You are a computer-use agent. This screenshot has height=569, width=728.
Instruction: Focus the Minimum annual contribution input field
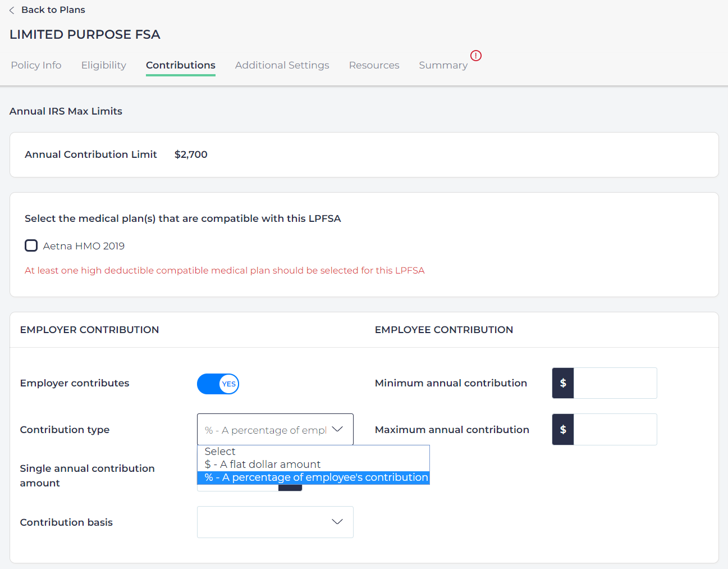(615, 383)
